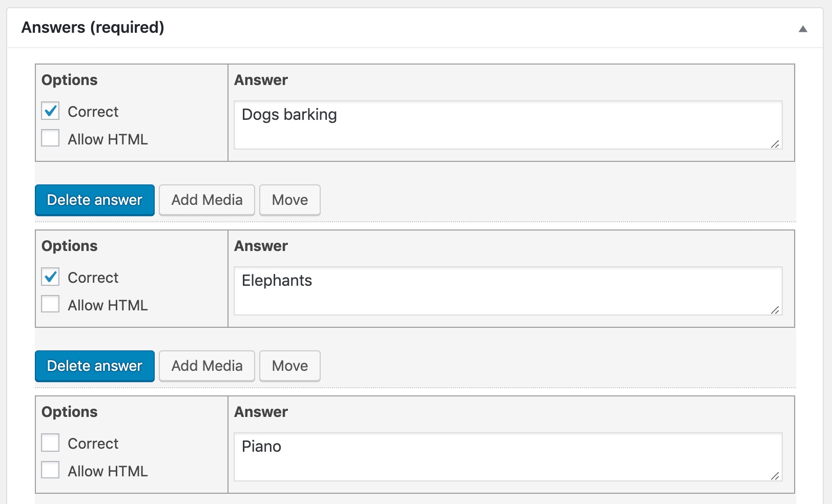Delete the Elephants answer

(94, 366)
